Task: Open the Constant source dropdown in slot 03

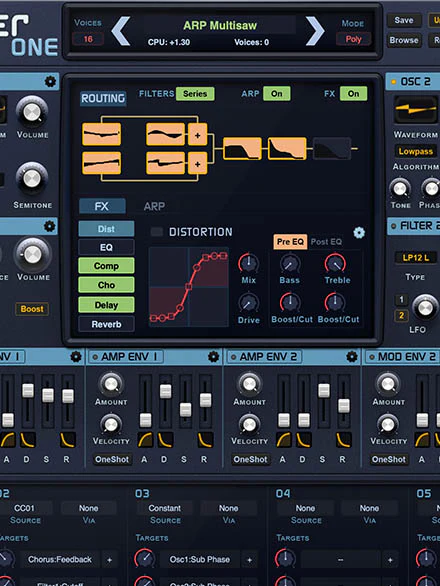Action: coord(164,508)
